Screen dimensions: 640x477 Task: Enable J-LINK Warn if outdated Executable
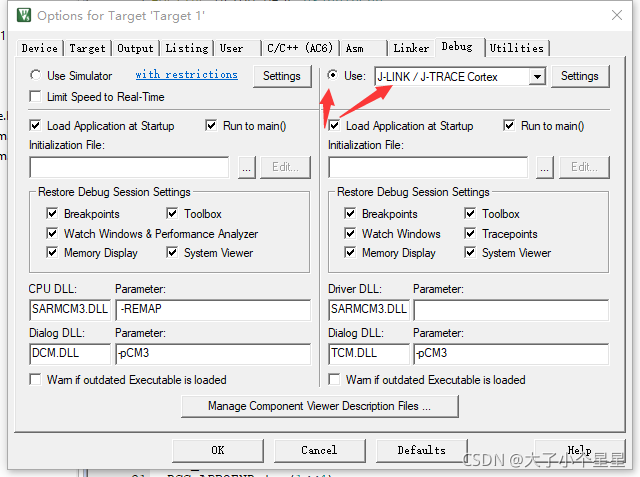click(x=334, y=379)
